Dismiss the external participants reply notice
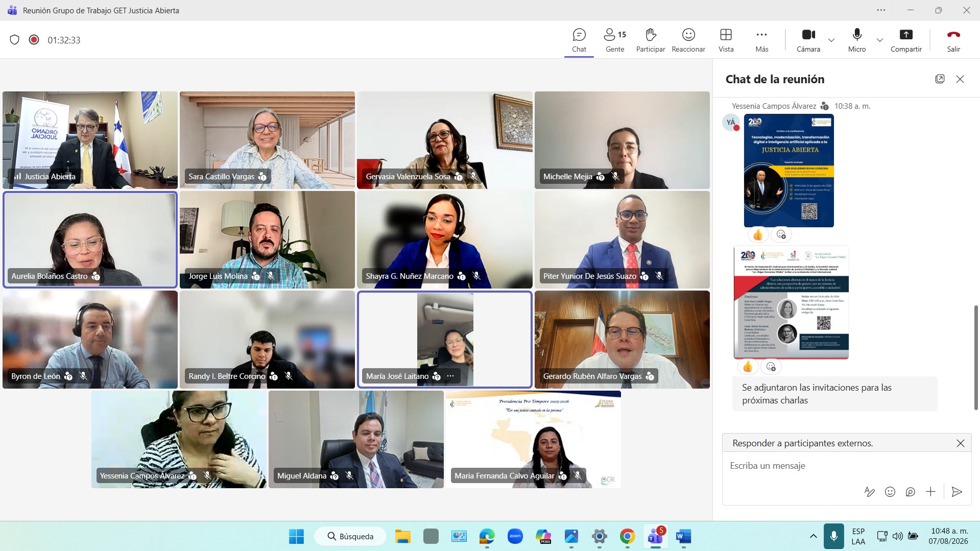 960,443
